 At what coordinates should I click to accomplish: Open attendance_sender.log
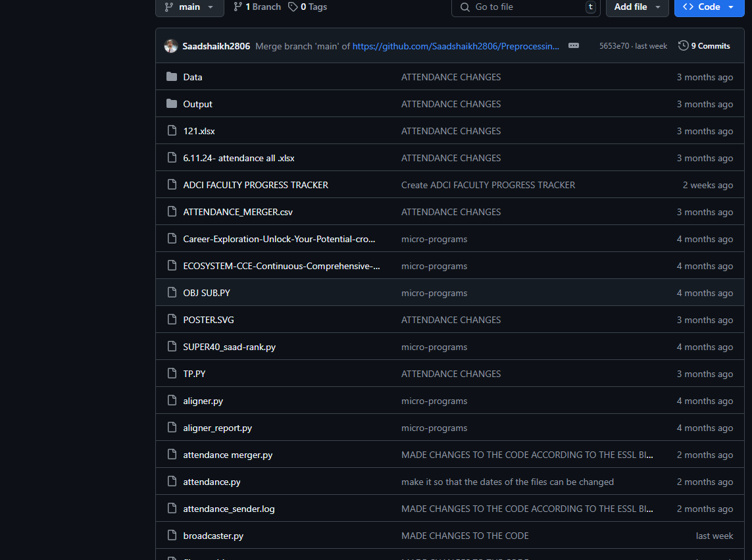229,509
